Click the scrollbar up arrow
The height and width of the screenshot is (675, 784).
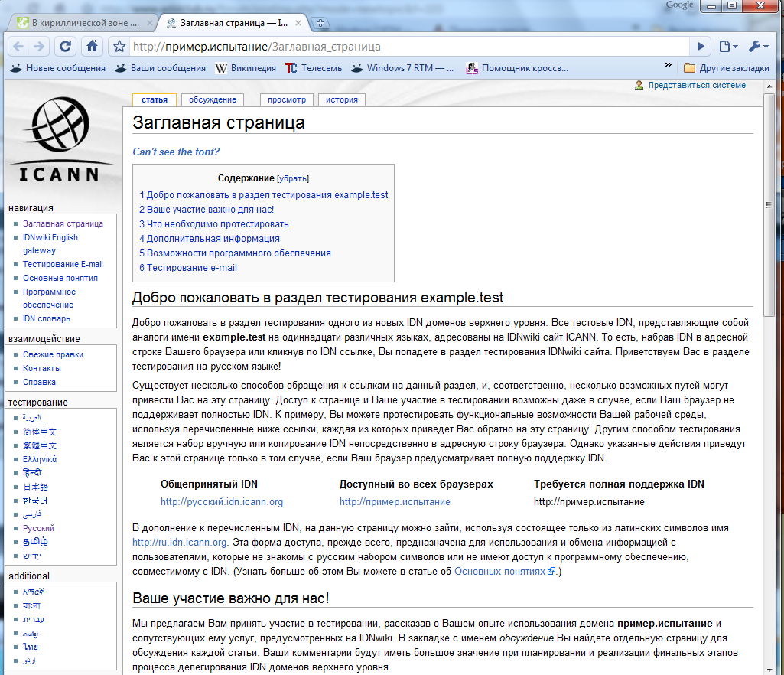769,86
